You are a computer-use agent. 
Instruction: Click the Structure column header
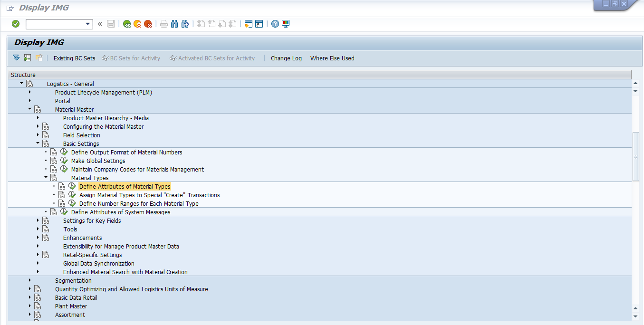tap(320, 75)
